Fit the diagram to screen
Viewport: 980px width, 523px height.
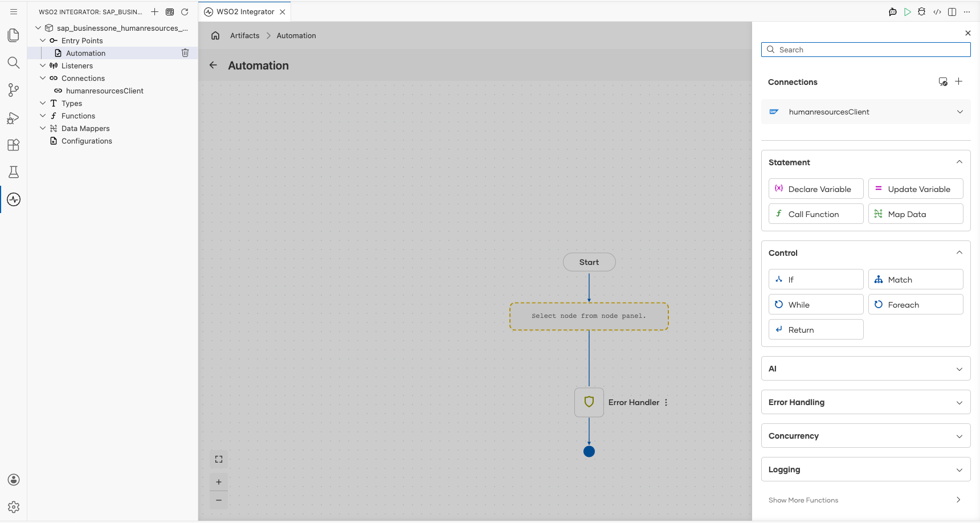tap(219, 459)
